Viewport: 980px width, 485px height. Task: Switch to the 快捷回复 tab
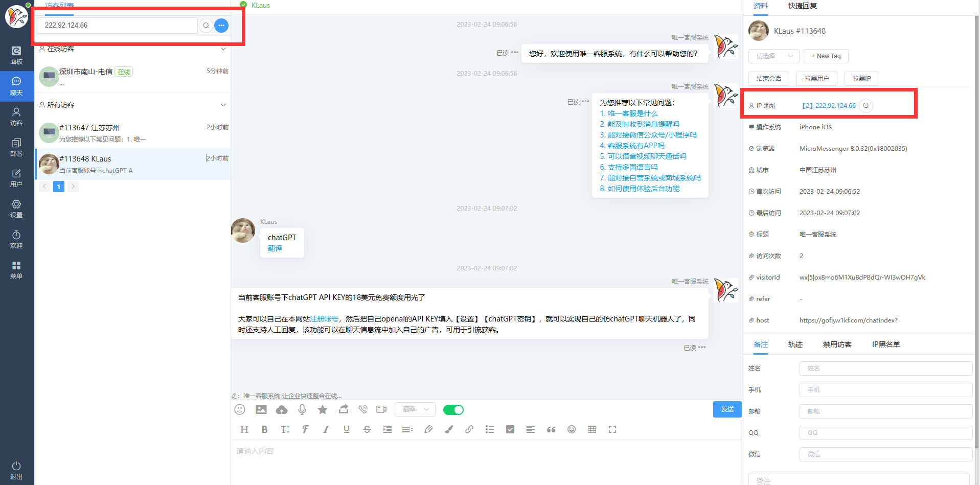pyautogui.click(x=803, y=6)
